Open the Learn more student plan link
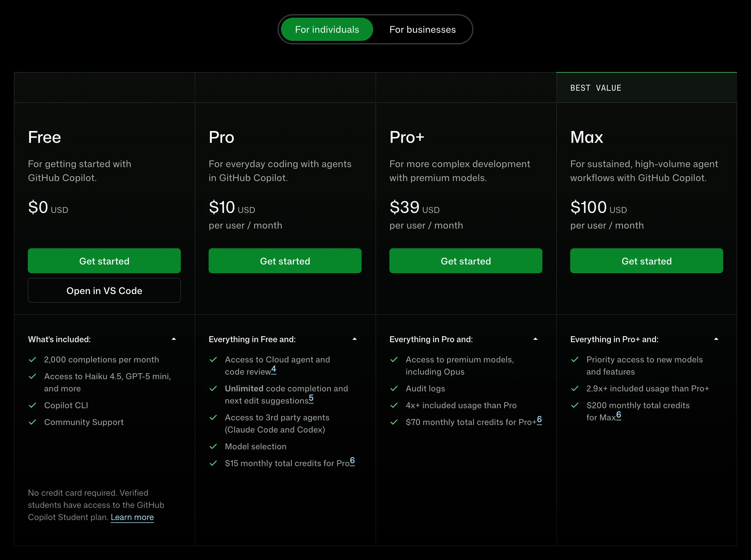751x560 pixels. (132, 517)
